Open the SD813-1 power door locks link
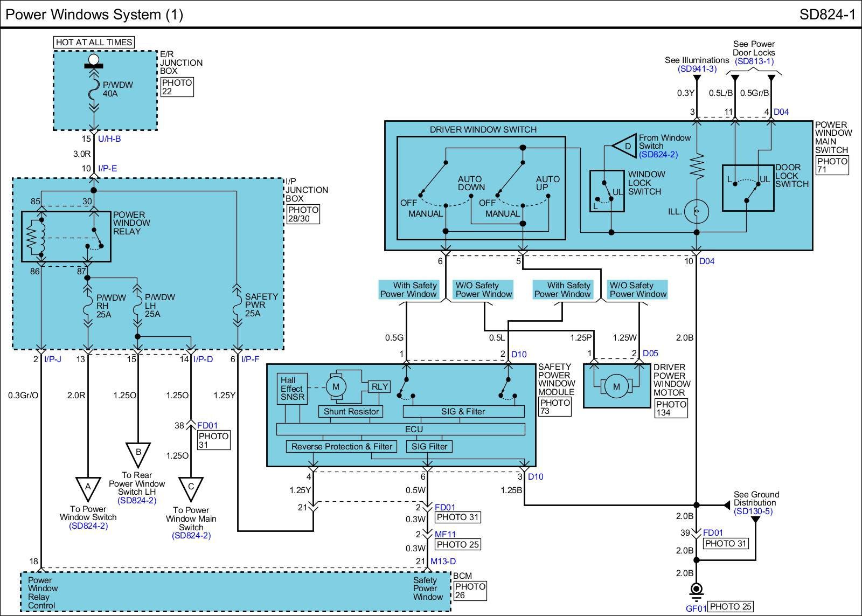The height and width of the screenshot is (616, 862). [x=754, y=61]
